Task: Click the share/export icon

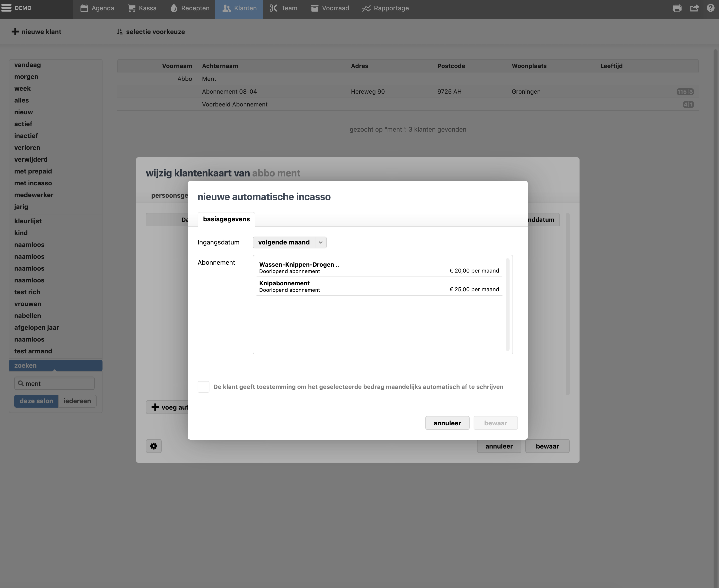Action: tap(694, 8)
